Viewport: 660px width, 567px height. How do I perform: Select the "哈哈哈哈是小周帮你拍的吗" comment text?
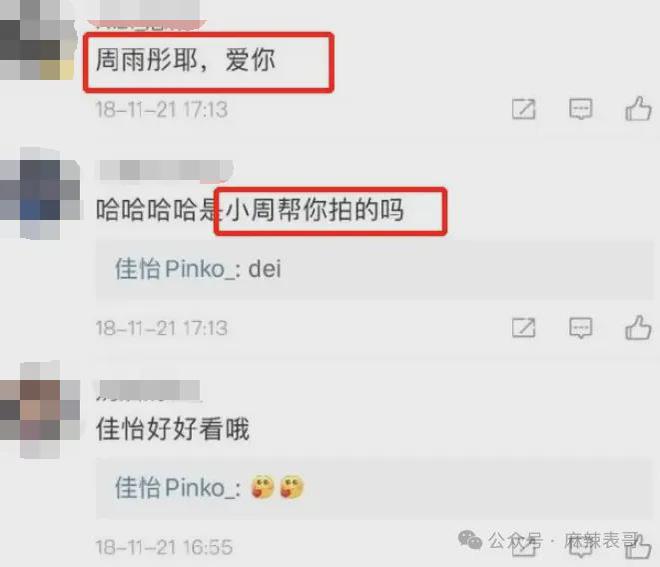(250, 210)
